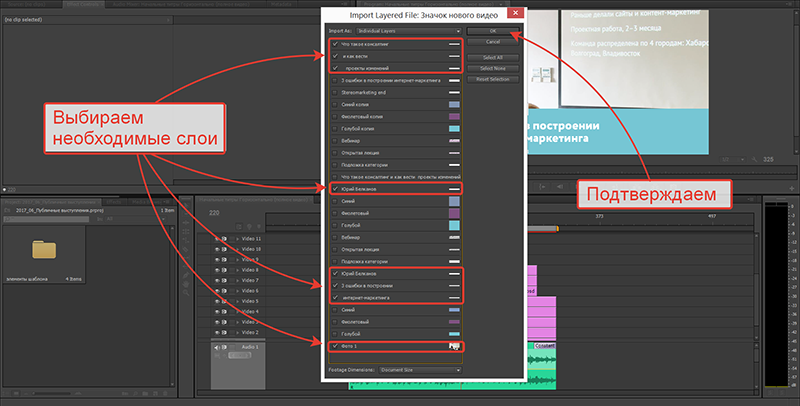Open the 'элементы шаблона' bin folder icon
800x406 pixels.
coord(45,248)
